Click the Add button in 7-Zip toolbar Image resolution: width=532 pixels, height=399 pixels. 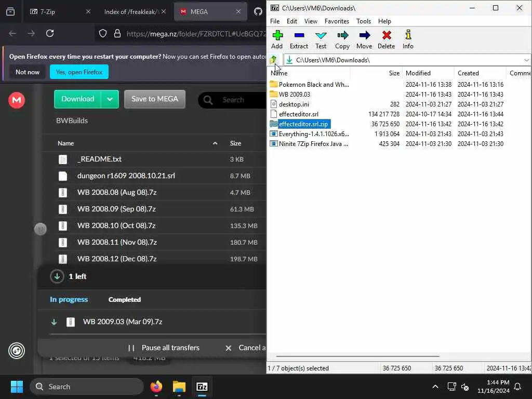tap(277, 39)
